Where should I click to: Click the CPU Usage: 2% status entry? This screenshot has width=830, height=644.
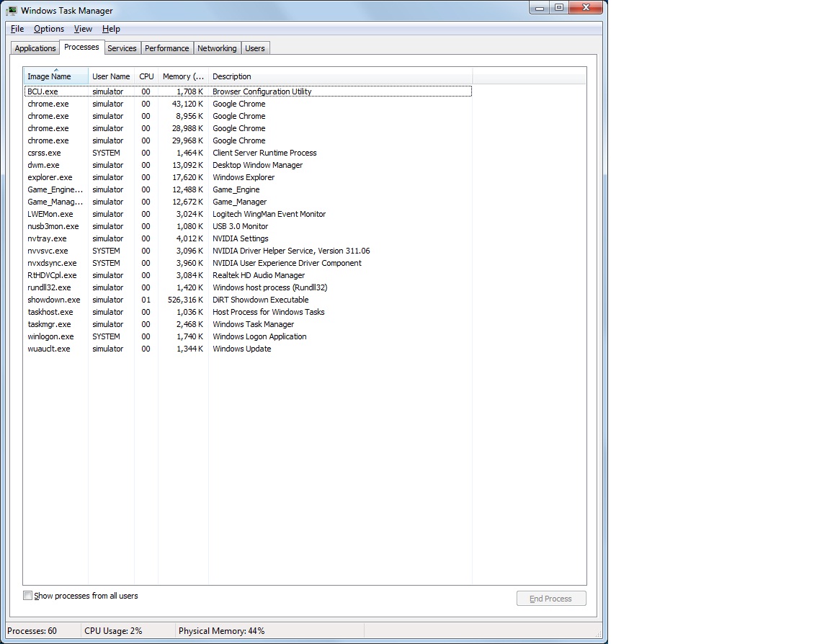[113, 631]
